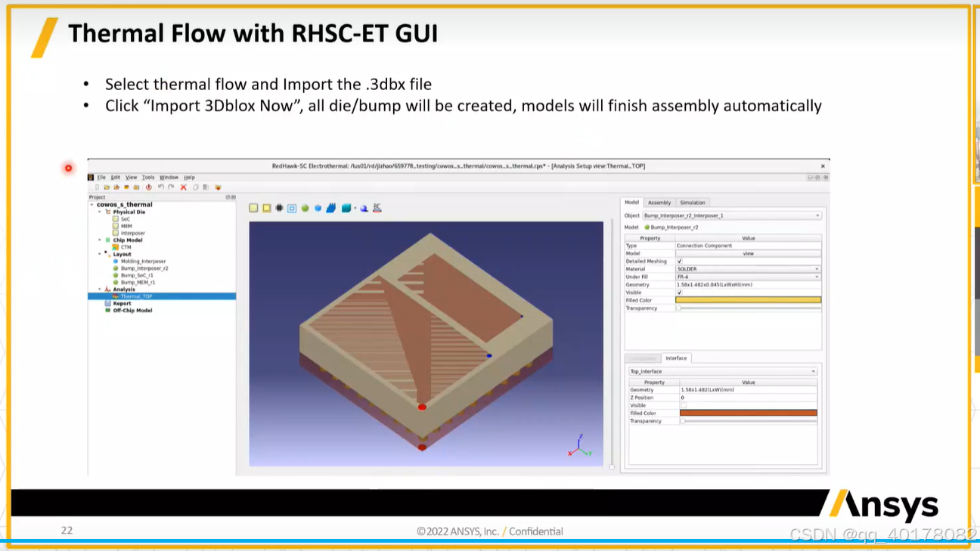
Task: Select the Model tab
Action: click(632, 202)
